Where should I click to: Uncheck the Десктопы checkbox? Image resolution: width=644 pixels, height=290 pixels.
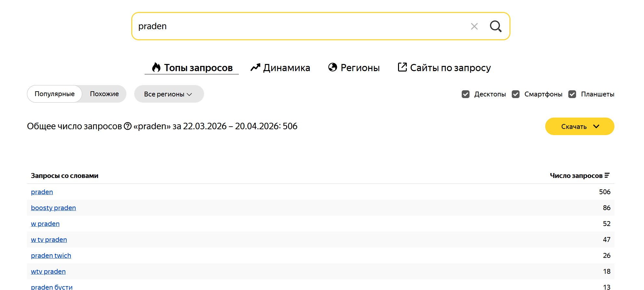(x=466, y=94)
